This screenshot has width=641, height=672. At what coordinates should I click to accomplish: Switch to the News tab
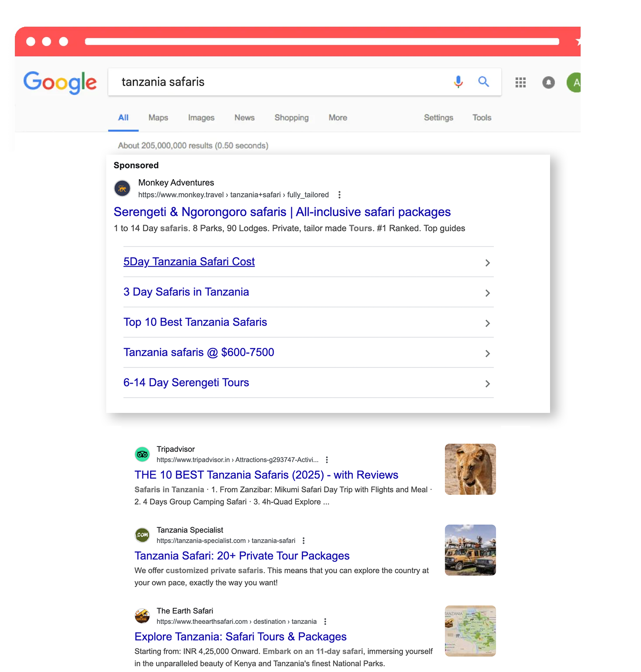[x=244, y=118]
